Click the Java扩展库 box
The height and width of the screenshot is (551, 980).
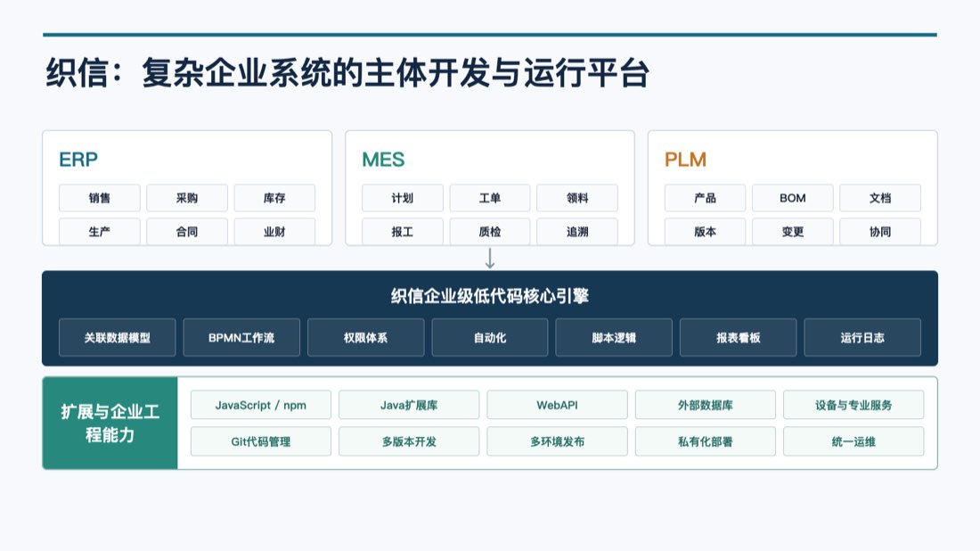pos(409,406)
